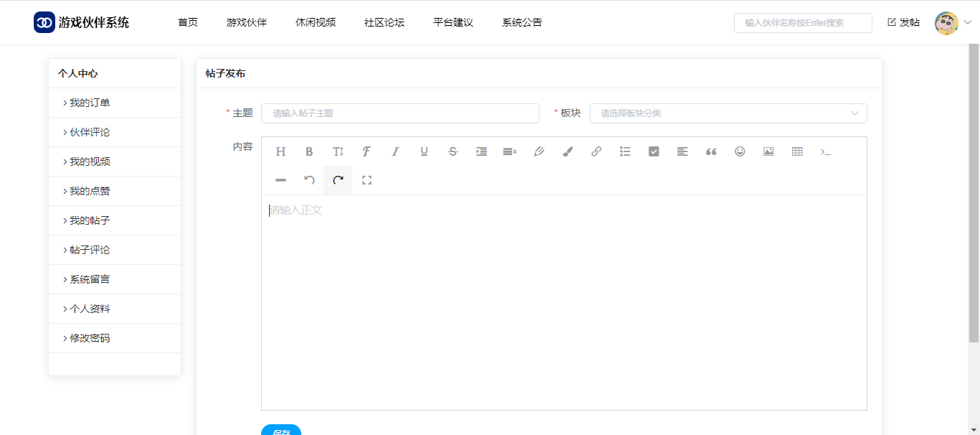This screenshot has width=980, height=435.
Task: Open 我的订单 in the sidebar
Action: 90,103
